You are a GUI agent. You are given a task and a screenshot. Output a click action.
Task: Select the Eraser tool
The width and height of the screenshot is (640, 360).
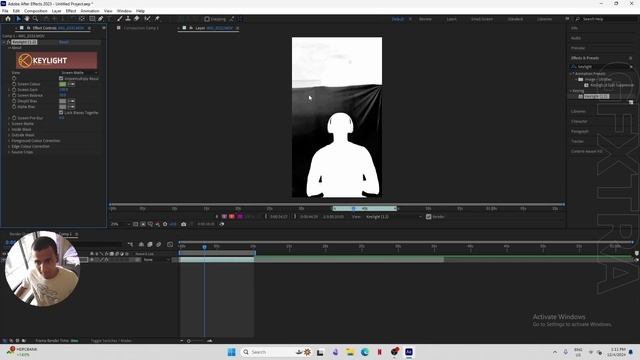137,19
